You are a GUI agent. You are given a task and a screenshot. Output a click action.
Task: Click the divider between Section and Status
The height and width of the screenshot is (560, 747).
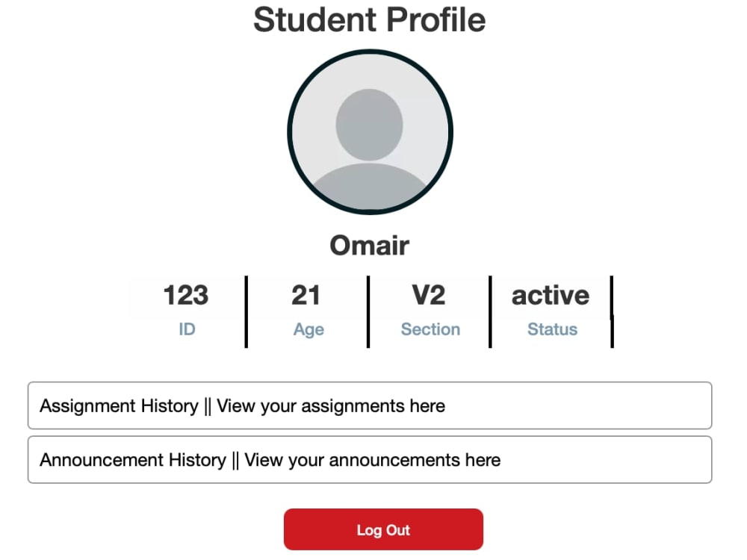[490, 311]
